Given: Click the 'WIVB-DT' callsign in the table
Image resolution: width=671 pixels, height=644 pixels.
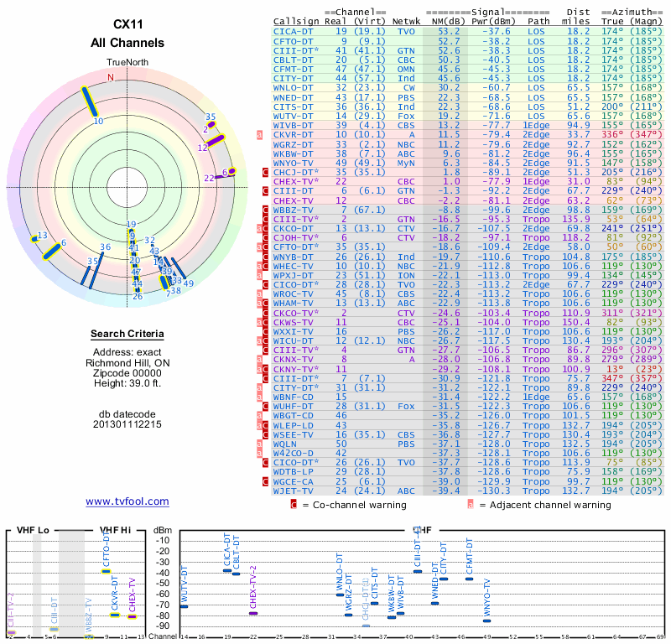Looking at the screenshot, I should pyautogui.click(x=293, y=126).
